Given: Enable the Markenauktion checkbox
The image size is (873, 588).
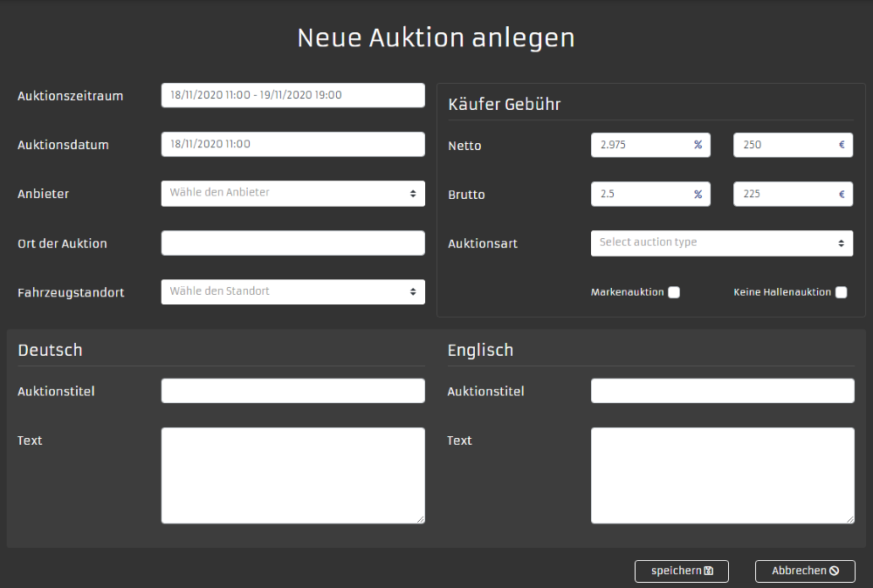Looking at the screenshot, I should pos(674,293).
